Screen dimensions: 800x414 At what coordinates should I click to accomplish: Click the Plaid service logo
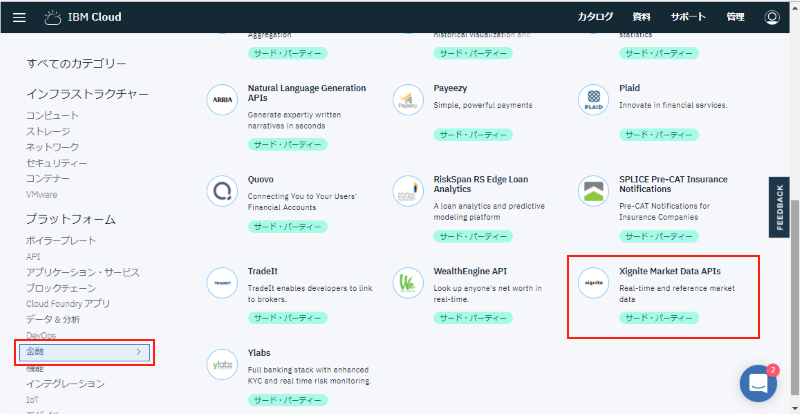(x=594, y=100)
